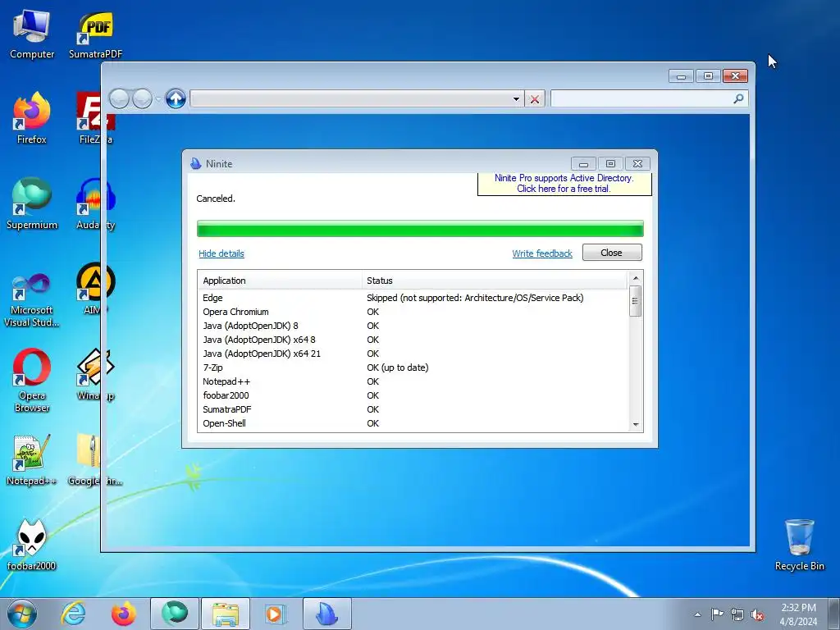The image size is (840, 630).
Task: Open the Notepad++ desktop shortcut
Action: pyautogui.click(x=32, y=461)
